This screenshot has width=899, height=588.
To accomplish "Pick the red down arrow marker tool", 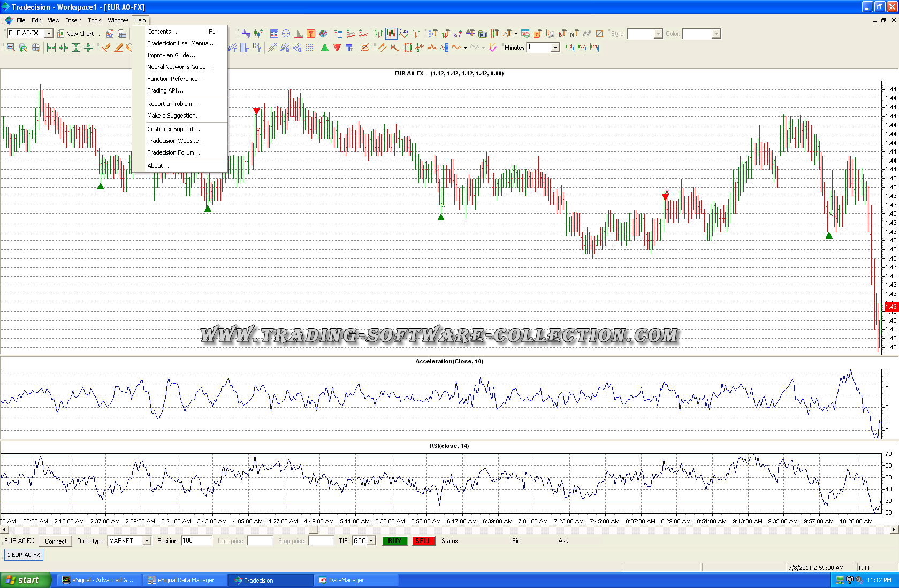I will coord(337,48).
